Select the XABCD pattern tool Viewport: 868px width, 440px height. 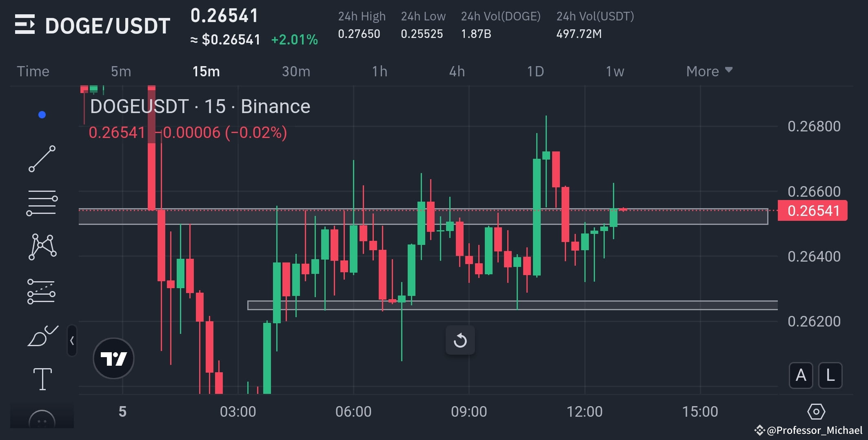pyautogui.click(x=42, y=246)
